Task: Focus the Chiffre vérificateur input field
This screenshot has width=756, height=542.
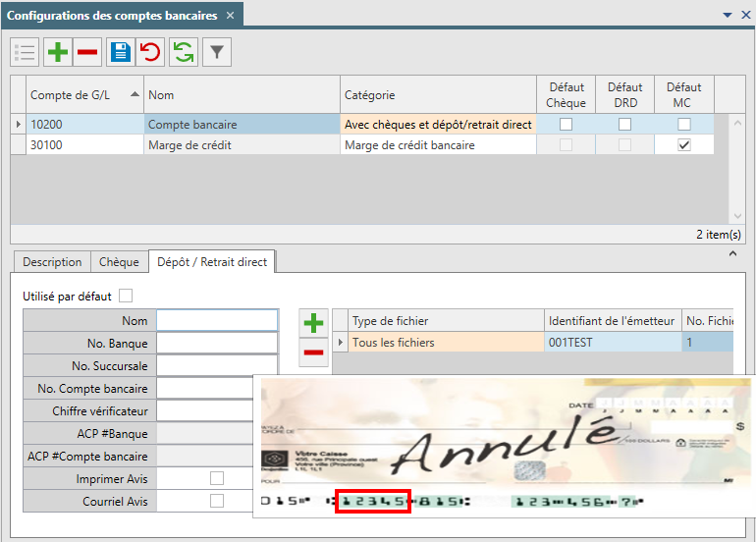Action: point(205,411)
